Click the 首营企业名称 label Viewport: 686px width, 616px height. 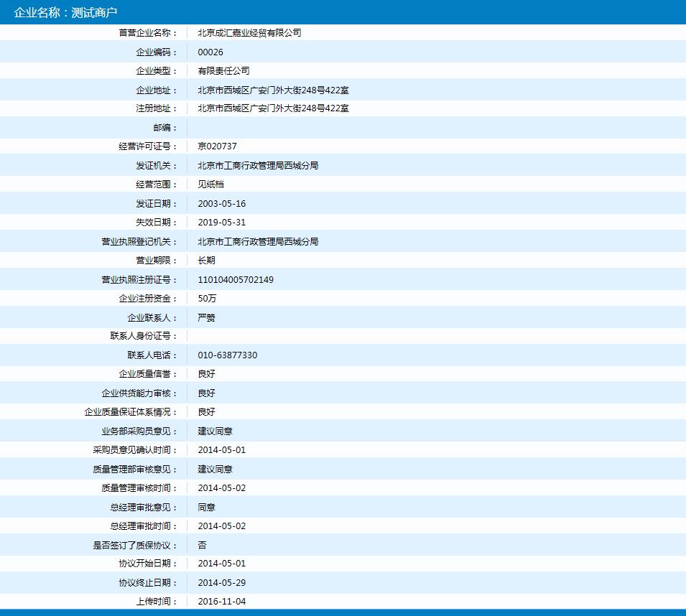pyautogui.click(x=148, y=33)
